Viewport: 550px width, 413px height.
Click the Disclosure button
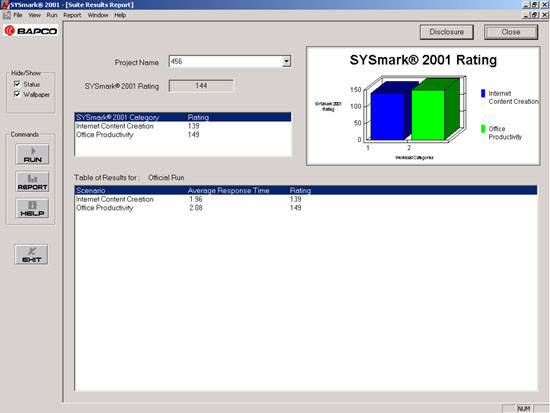pyautogui.click(x=447, y=32)
